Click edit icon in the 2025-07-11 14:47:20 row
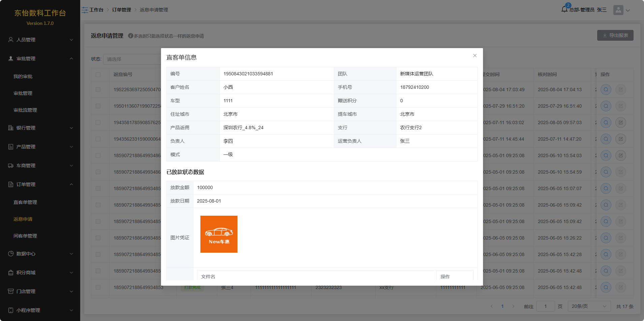This screenshot has height=321, width=644. coord(620,139)
